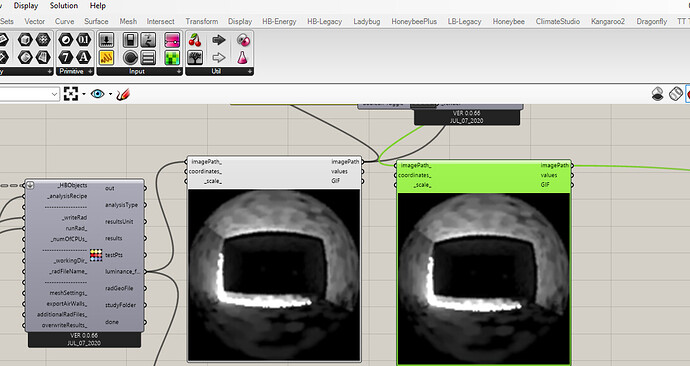Open the Zoom Extents dropdown arrow
The width and height of the screenshot is (690, 366).
coord(84,94)
